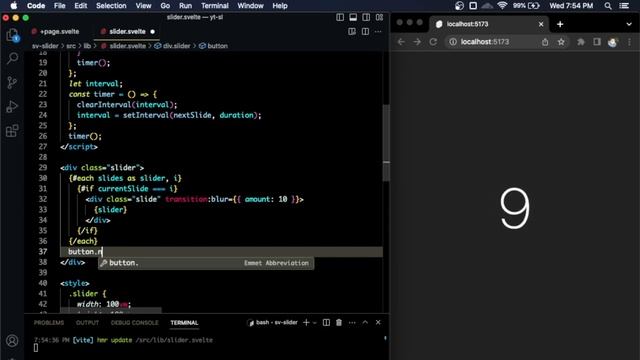
Task: Open the View menu
Action: pos(143,6)
